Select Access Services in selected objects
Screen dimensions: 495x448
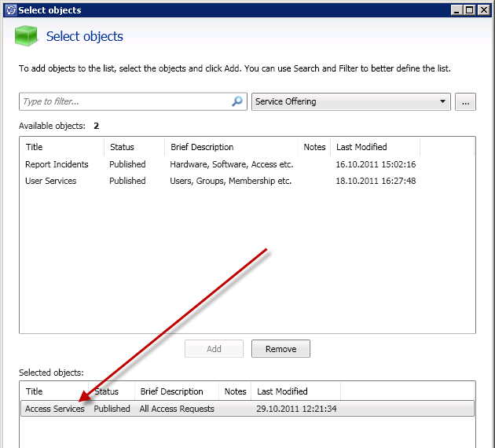(55, 409)
